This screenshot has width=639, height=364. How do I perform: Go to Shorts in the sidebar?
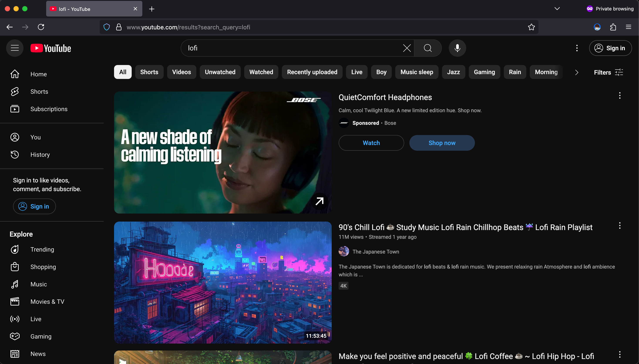39,92
